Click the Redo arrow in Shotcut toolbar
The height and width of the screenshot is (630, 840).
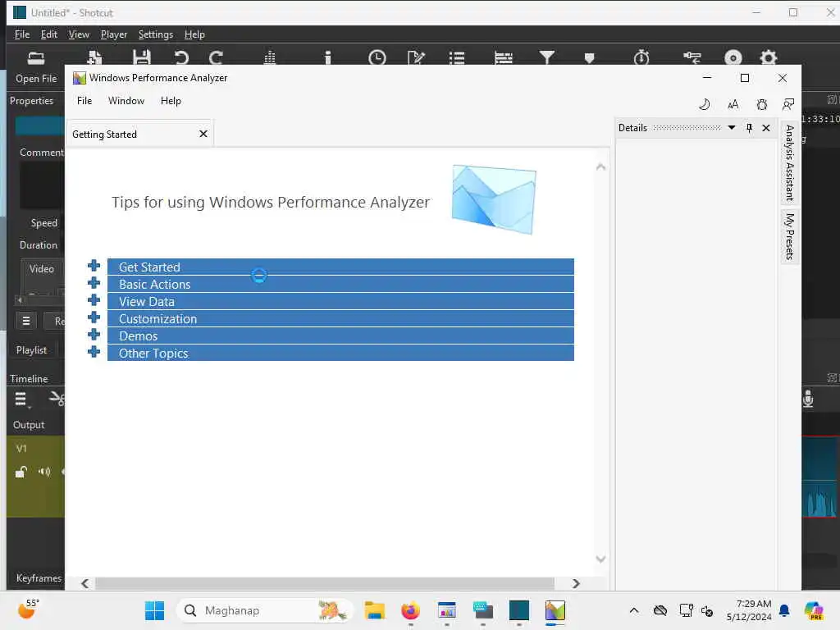tap(216, 57)
